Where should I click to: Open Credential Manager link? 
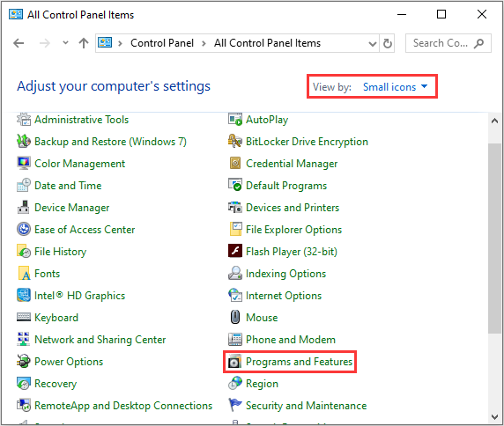tap(292, 164)
